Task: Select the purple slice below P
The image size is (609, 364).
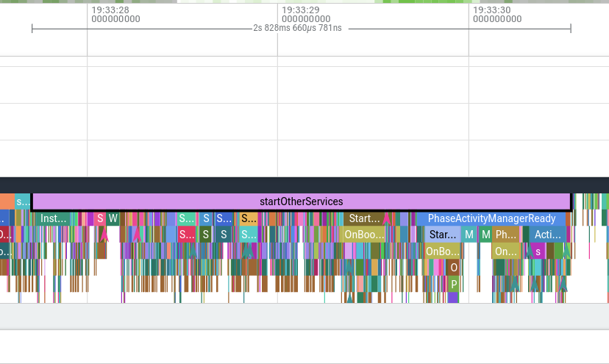Action: 454,298
